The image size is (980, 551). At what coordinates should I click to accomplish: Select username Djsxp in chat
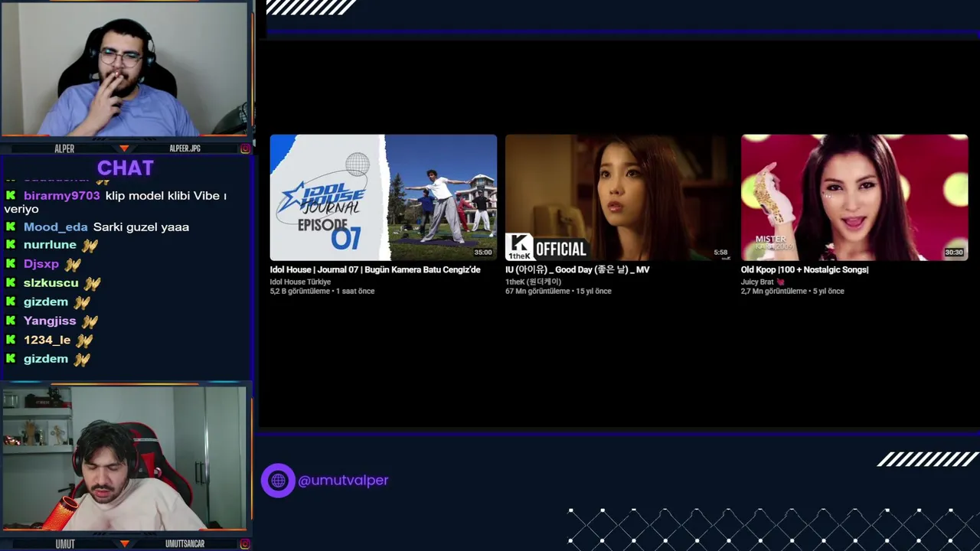point(41,264)
